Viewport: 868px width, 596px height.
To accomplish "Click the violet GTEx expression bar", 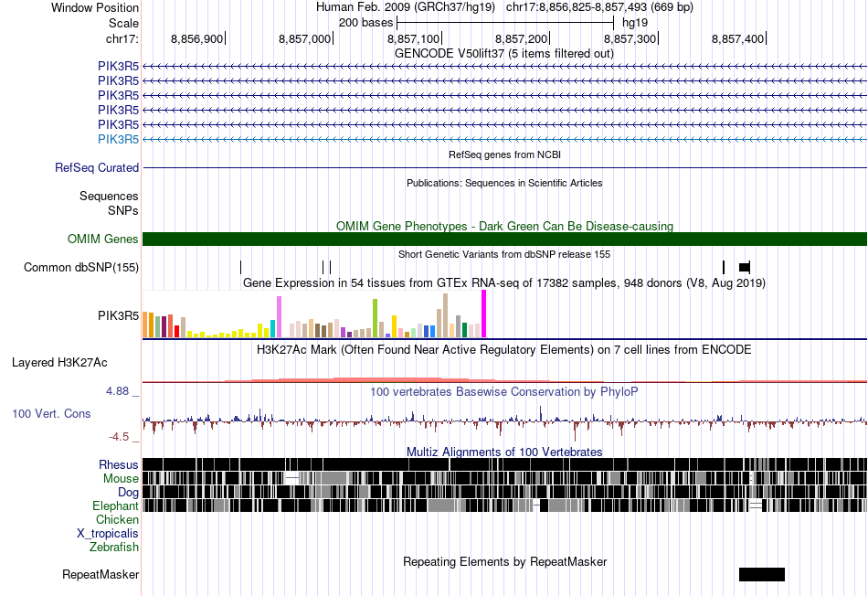I will point(279,317).
